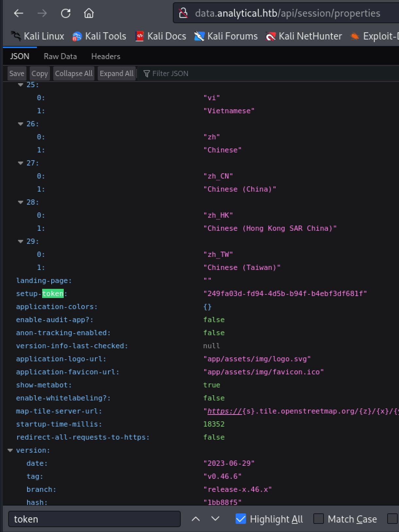Switch to the Headers tab
This screenshot has height=532, width=399.
click(x=106, y=56)
